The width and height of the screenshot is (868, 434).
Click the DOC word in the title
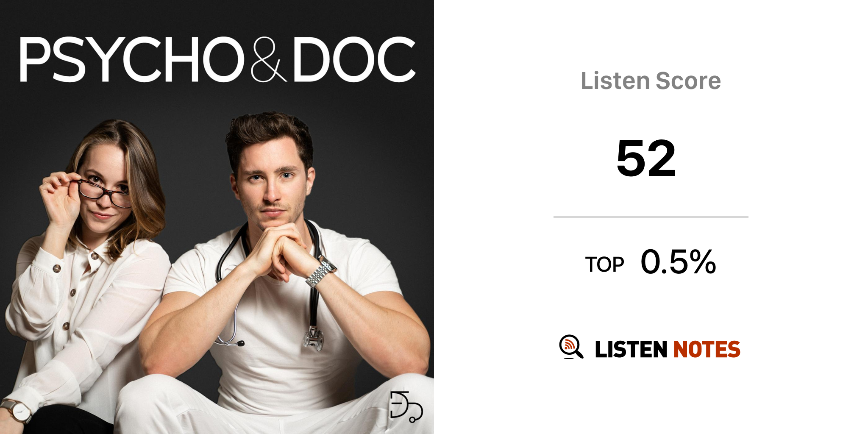354,59
